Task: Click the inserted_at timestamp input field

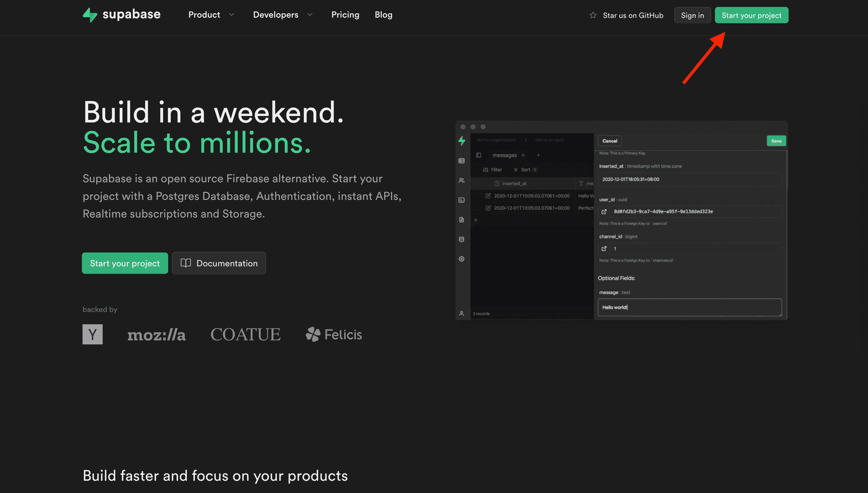Action: [x=689, y=179]
